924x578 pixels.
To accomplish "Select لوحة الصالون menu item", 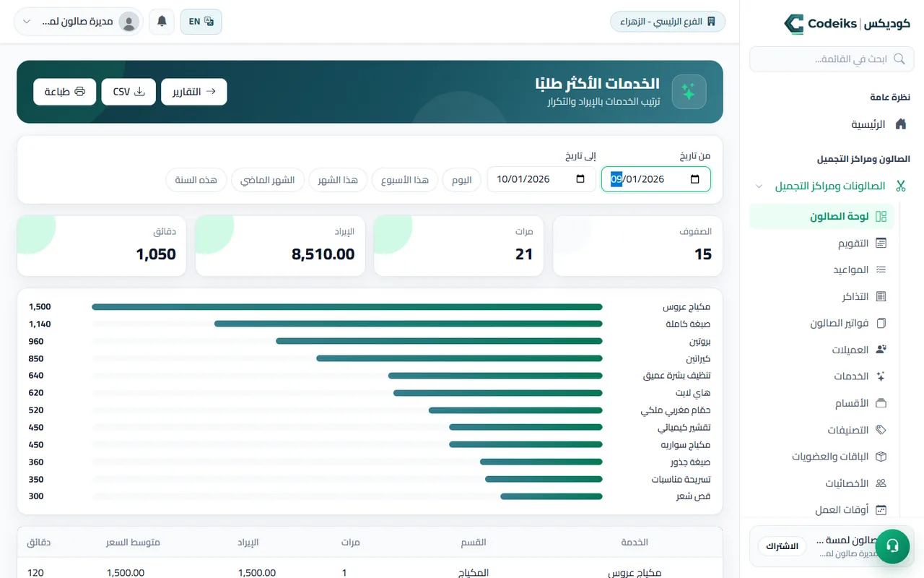I will (822, 216).
